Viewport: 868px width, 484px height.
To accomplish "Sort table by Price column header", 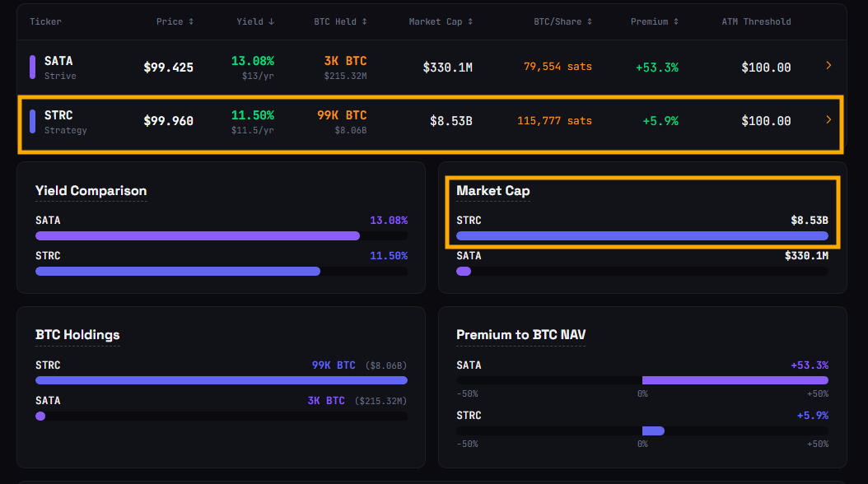I will pyautogui.click(x=175, y=21).
